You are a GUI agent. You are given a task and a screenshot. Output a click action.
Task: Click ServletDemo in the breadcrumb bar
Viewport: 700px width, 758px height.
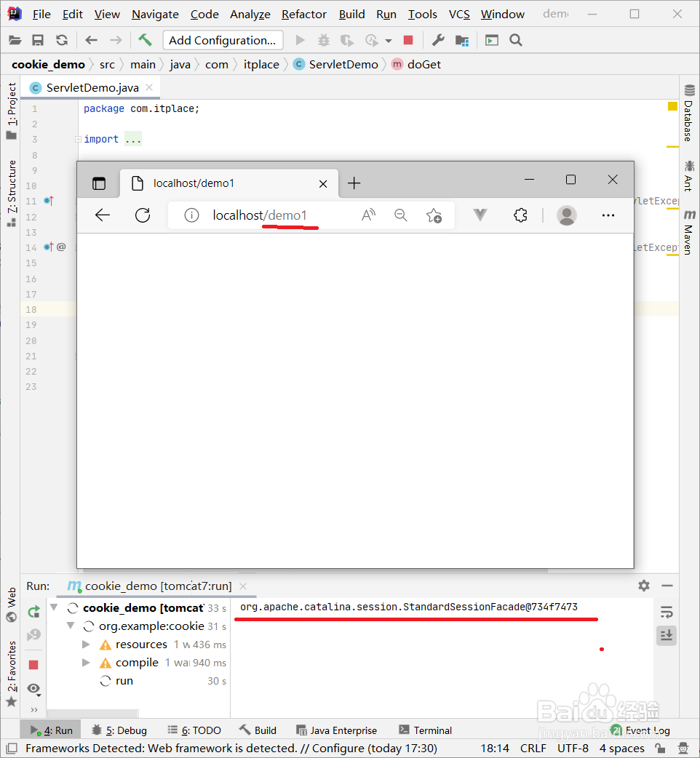click(x=336, y=64)
